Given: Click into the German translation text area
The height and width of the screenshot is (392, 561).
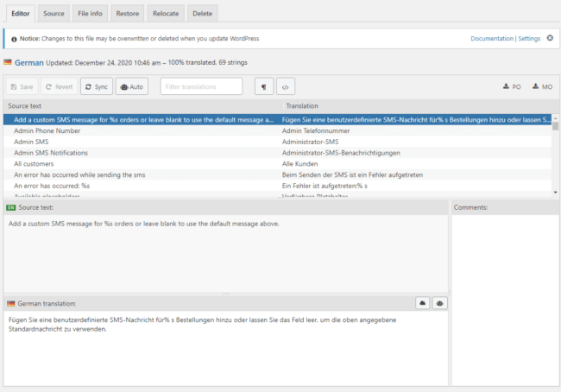Looking at the screenshot, I should point(225,348).
